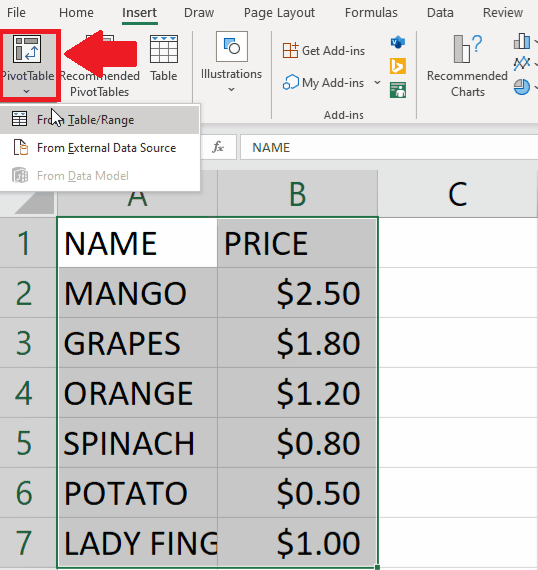Open the Illustrations icon group

point(232,47)
